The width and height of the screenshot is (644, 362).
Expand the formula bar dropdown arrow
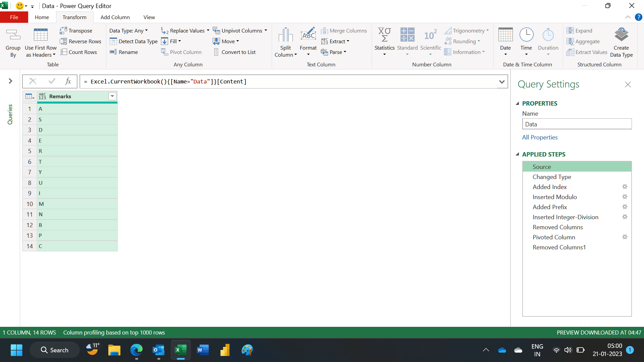502,81
